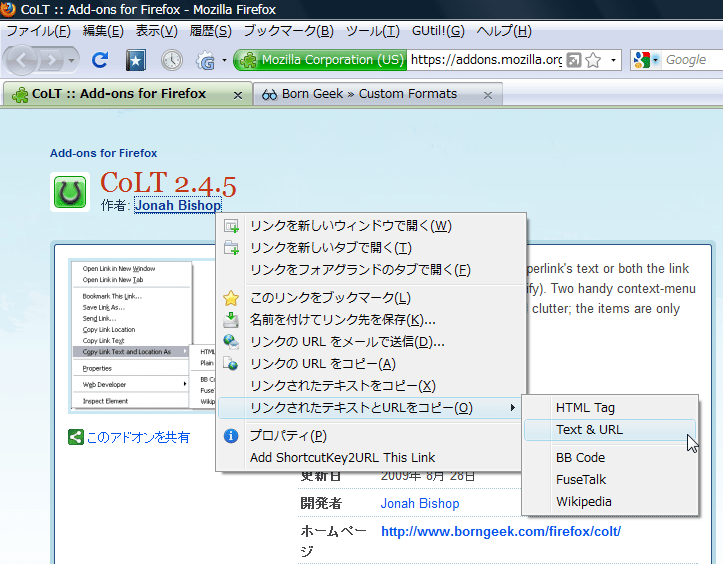Open the ツール(T) menu
The image size is (723, 564).
click(373, 31)
